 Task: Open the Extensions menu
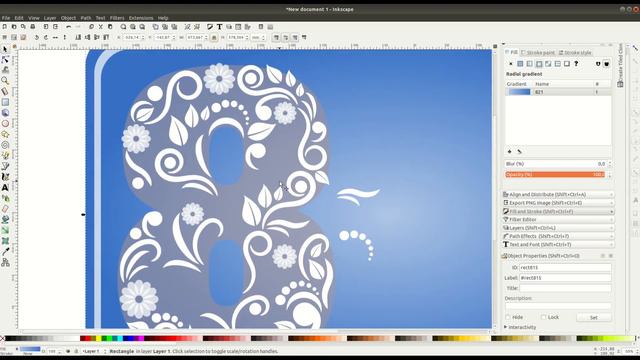coord(141,18)
